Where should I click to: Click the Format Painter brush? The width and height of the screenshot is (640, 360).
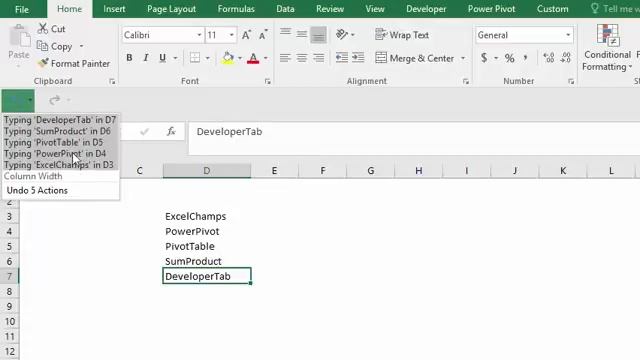click(42, 63)
